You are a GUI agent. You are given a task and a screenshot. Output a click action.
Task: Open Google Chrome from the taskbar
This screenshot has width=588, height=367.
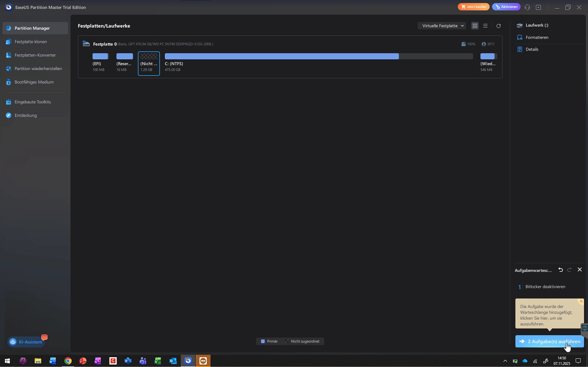tap(68, 361)
